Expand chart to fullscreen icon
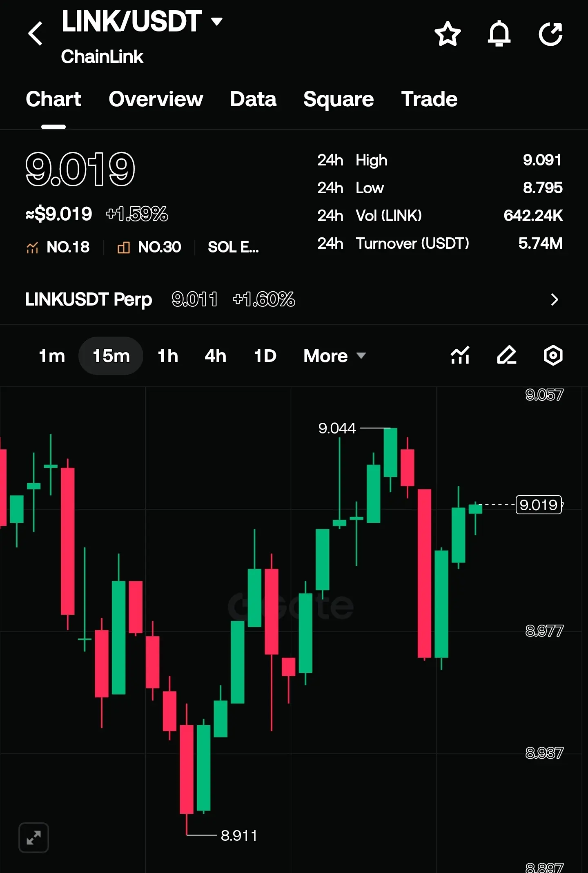Image resolution: width=588 pixels, height=873 pixels. pos(33,838)
